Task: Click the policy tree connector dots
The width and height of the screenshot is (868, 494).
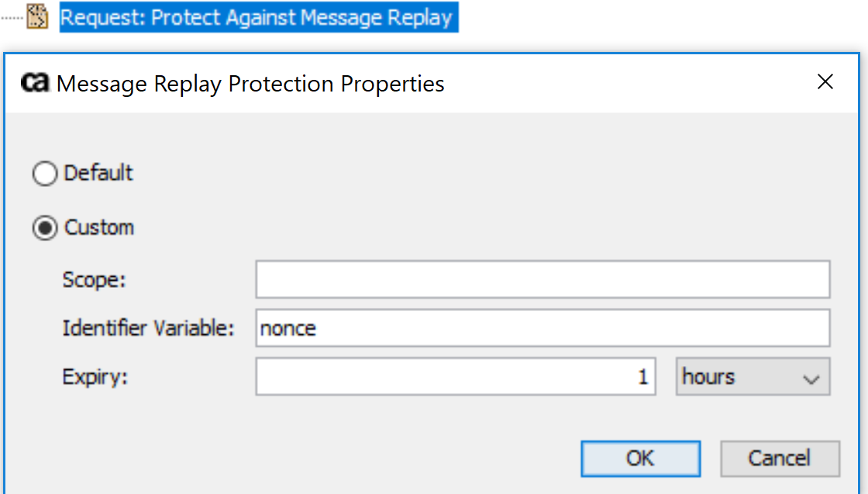Action: pos(12,16)
